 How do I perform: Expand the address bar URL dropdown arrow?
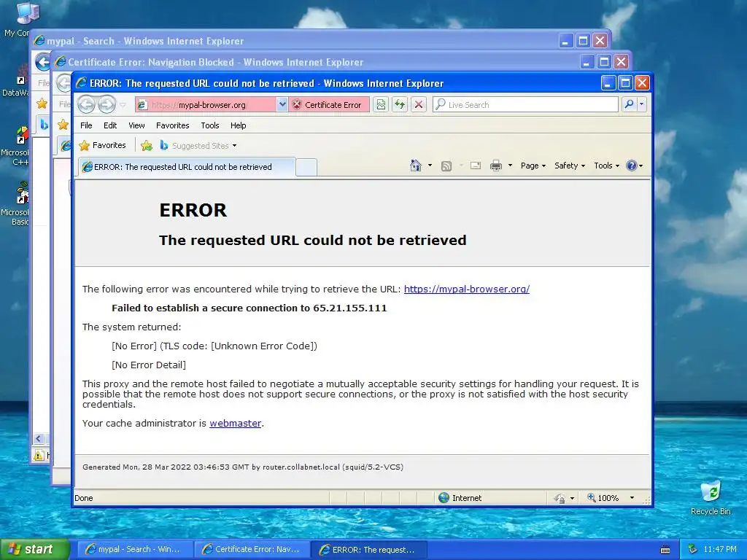[282, 105]
